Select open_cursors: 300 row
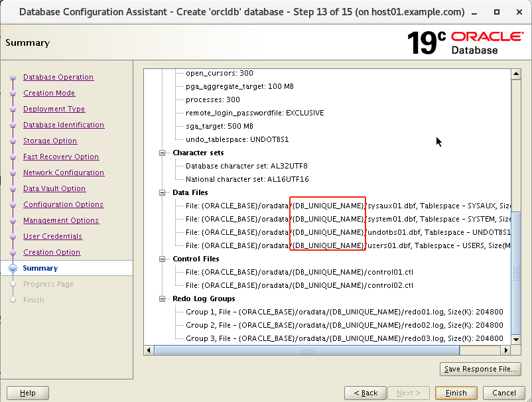532x402 pixels. coord(219,73)
